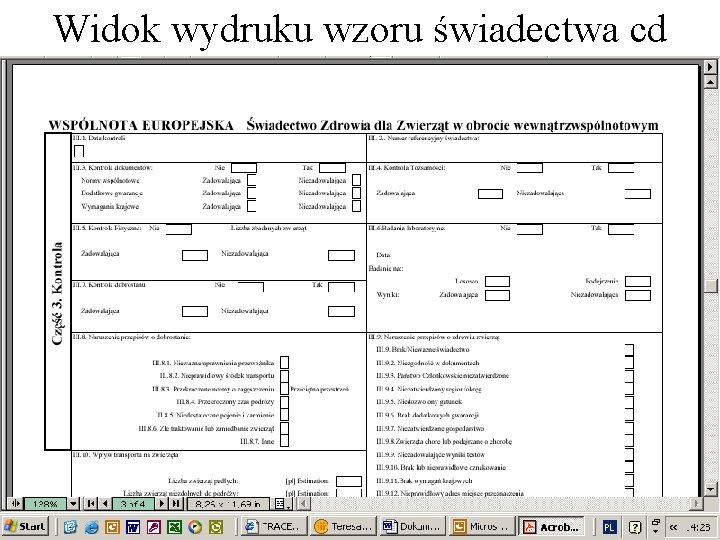Switch to the Dokum... Word taskbar window
This screenshot has height=540, width=720.
click(x=413, y=526)
